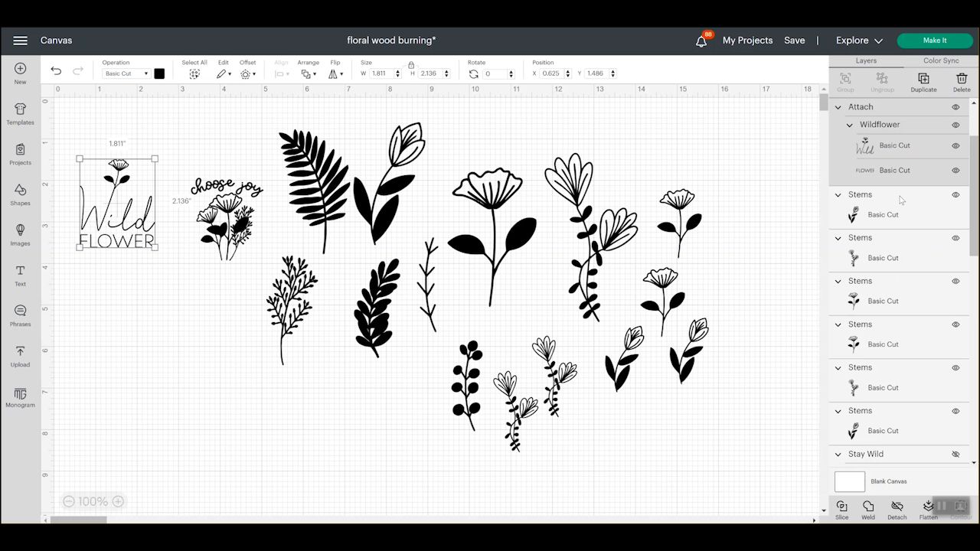980x551 pixels.
Task: Collapse the last Stems group
Action: tap(838, 411)
